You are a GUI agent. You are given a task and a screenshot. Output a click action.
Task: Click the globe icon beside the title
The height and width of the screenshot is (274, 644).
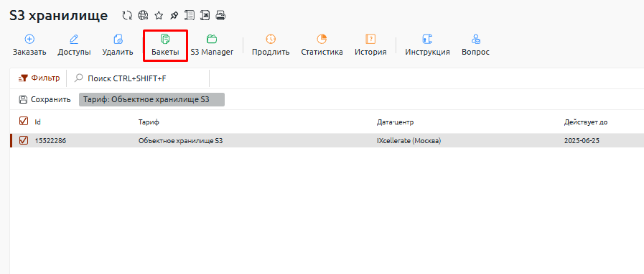pyautogui.click(x=143, y=16)
